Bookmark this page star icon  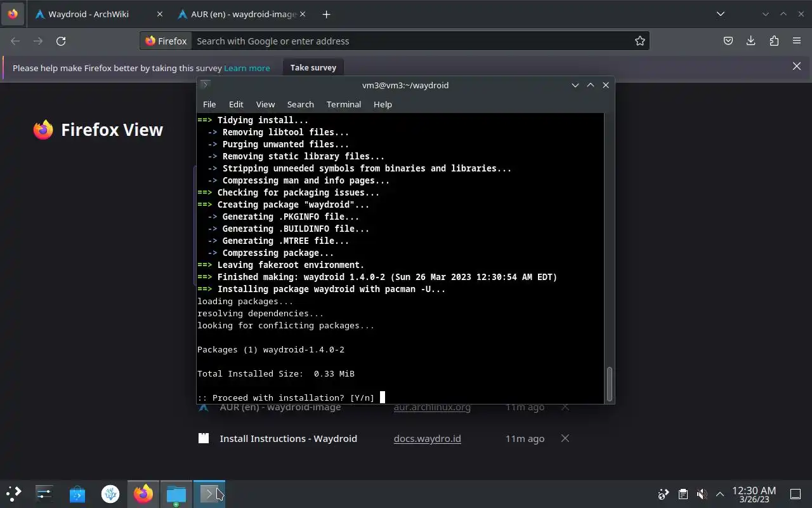point(640,41)
